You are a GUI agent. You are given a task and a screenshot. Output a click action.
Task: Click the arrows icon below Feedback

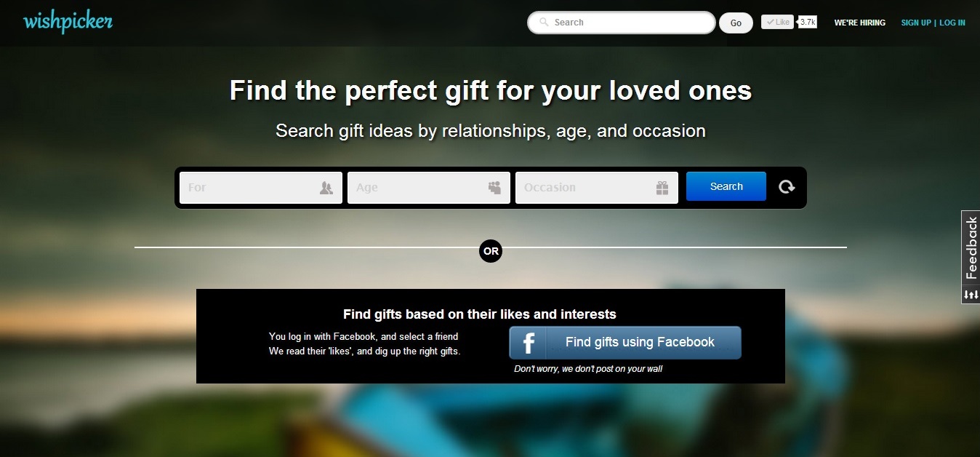click(x=971, y=295)
